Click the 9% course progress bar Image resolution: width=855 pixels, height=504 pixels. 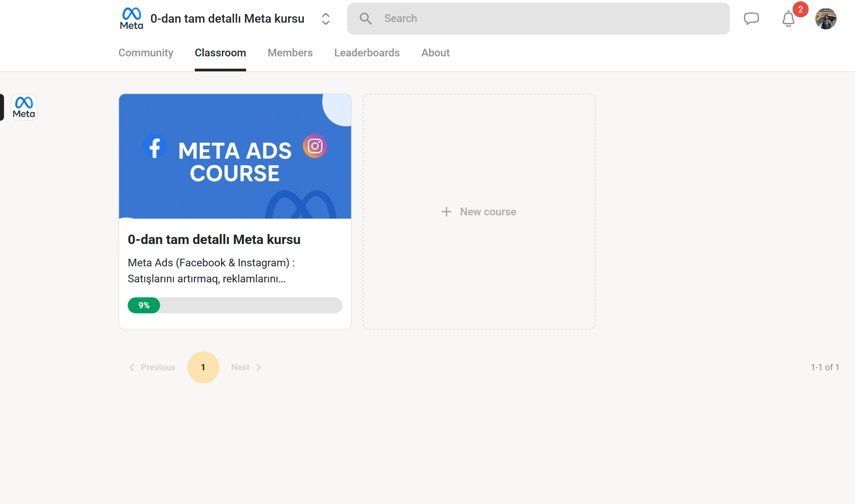tap(235, 305)
